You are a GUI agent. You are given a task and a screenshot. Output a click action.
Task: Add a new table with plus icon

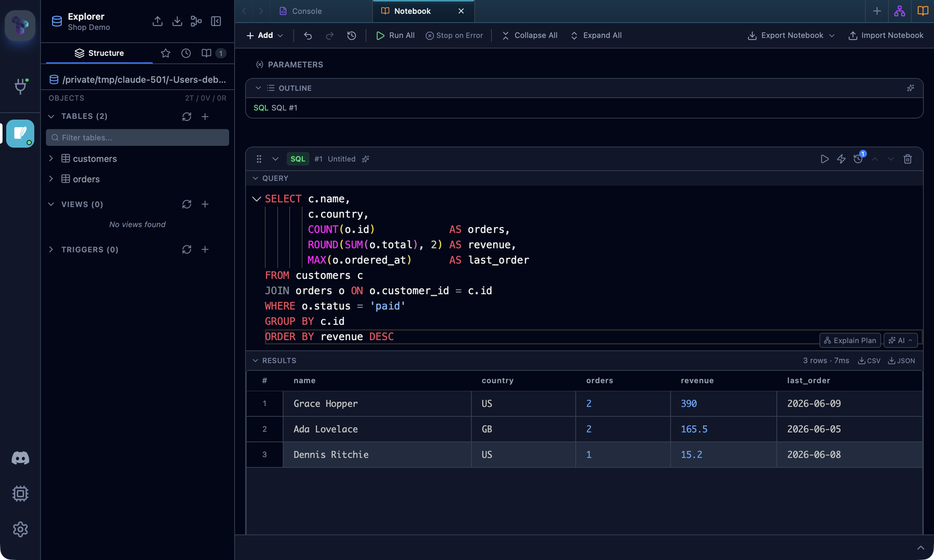[x=205, y=117]
